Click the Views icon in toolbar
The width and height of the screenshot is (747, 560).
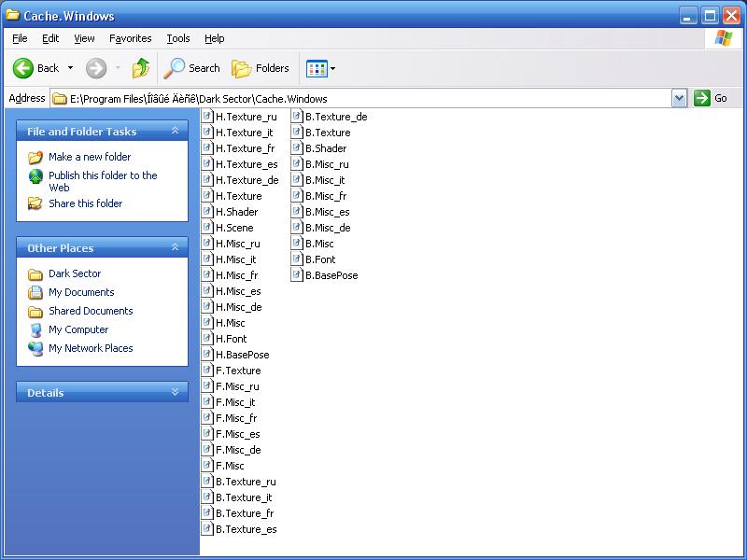point(317,68)
